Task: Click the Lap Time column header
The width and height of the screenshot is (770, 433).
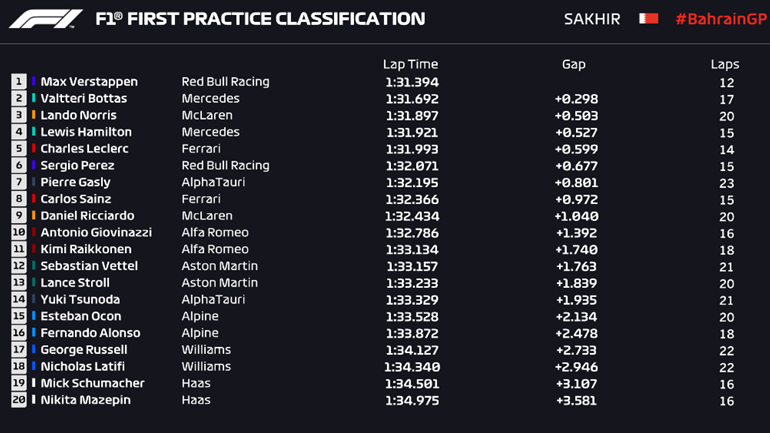Action: click(410, 63)
